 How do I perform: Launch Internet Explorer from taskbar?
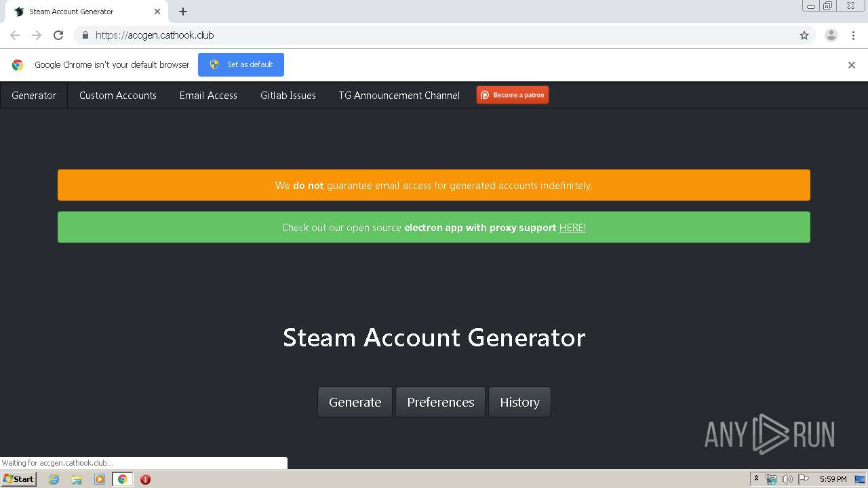[54, 479]
